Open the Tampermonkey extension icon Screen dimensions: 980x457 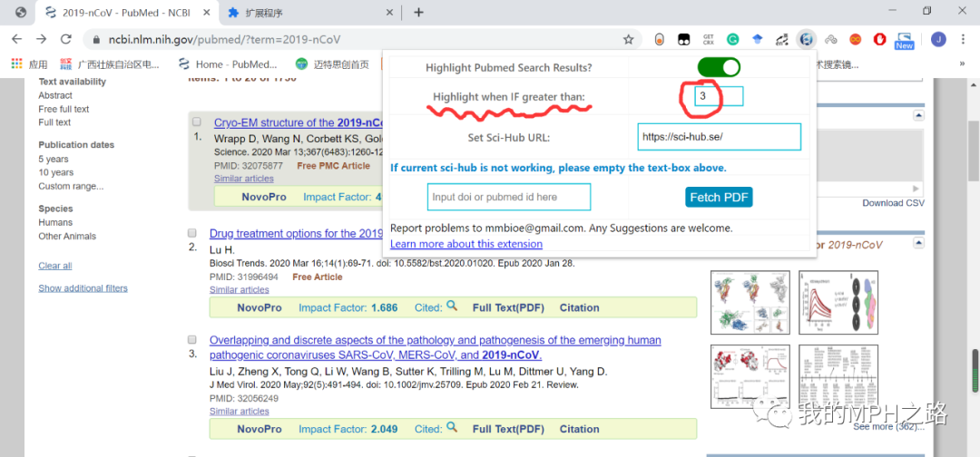coord(684,39)
